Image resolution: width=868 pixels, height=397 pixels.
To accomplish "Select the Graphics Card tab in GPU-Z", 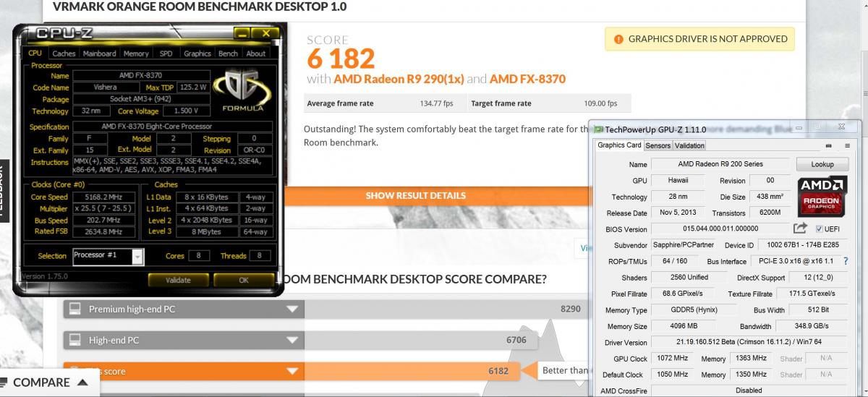I will point(619,145).
